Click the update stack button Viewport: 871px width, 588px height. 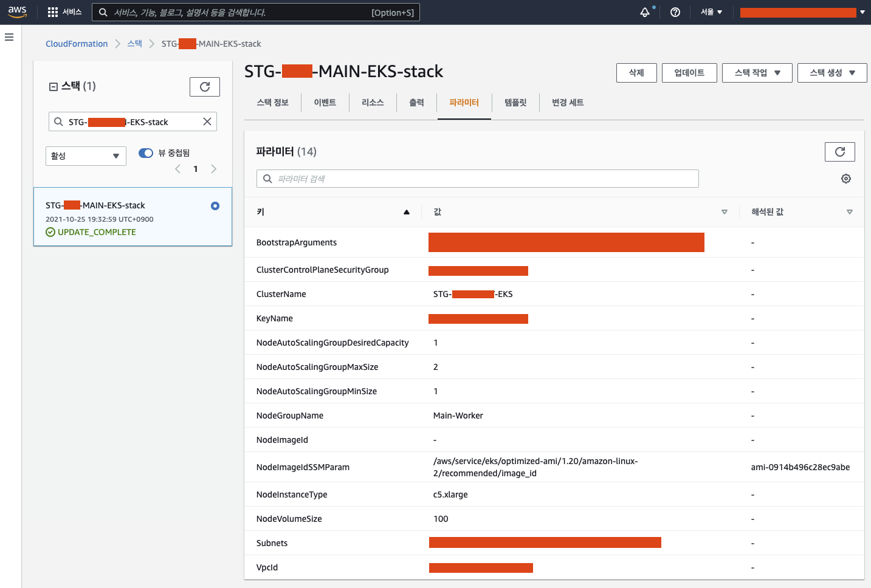pyautogui.click(x=689, y=73)
